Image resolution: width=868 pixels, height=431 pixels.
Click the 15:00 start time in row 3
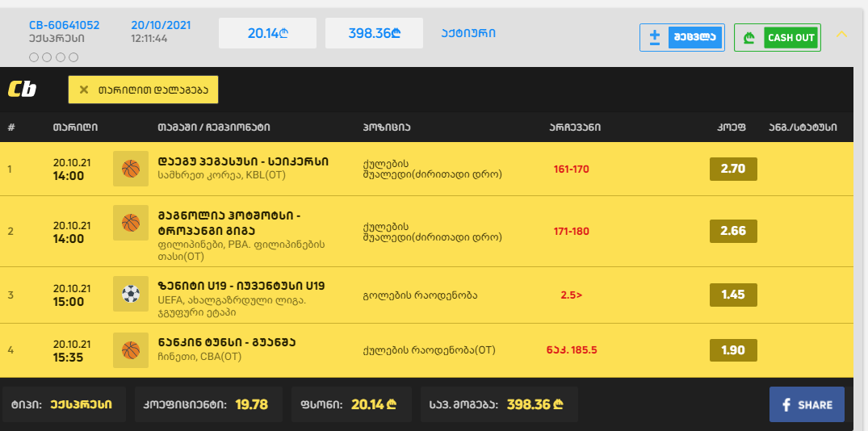pyautogui.click(x=69, y=302)
